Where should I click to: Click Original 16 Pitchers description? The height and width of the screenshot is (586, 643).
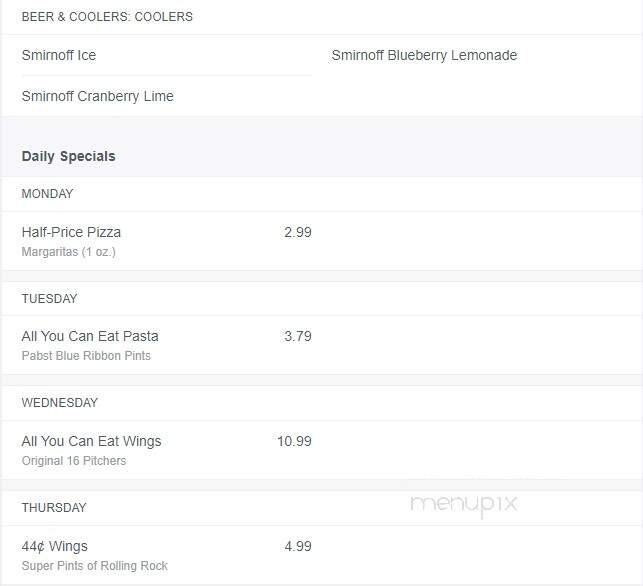(74, 461)
